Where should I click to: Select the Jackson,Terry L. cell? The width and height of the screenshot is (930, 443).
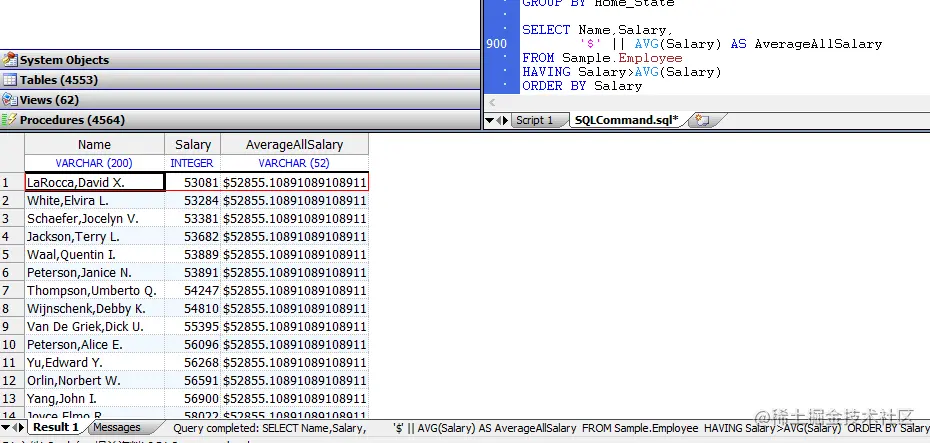(x=94, y=237)
